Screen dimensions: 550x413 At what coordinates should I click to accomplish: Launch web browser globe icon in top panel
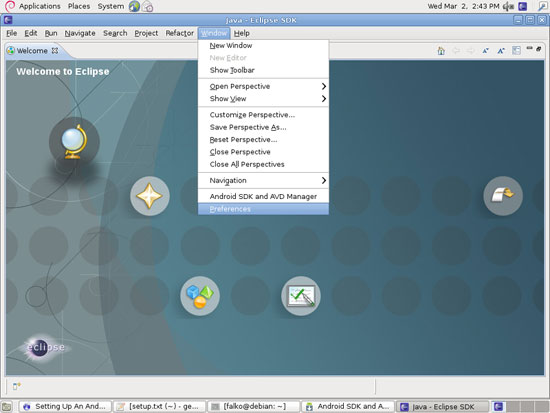click(134, 6)
